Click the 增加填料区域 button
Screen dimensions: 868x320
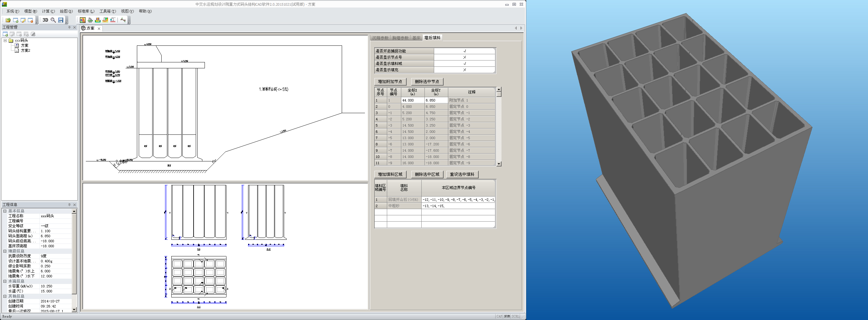tap(390, 174)
